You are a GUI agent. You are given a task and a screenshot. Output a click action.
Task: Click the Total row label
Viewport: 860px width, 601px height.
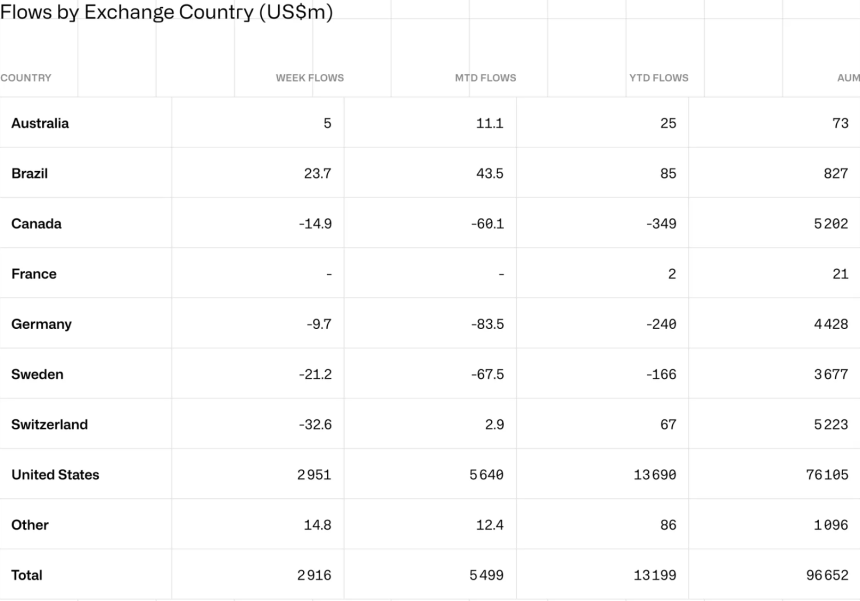point(27,575)
